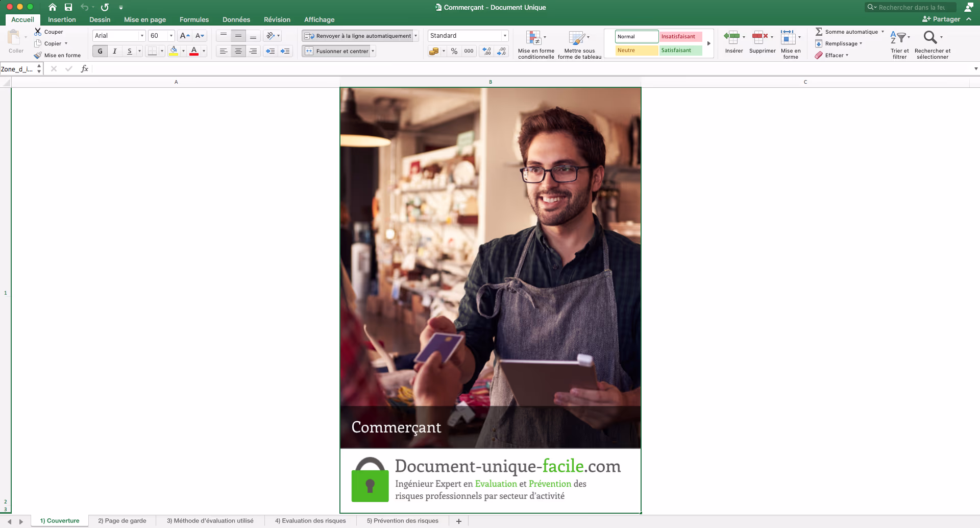980x528 pixels.
Task: Switch to sheet 4) Evaluation des risques
Action: 310,521
